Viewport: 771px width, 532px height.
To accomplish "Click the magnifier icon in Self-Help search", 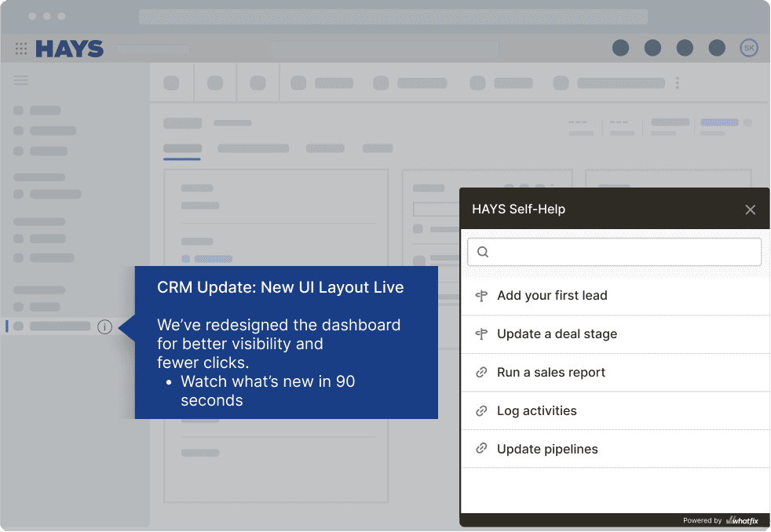I will pos(483,252).
